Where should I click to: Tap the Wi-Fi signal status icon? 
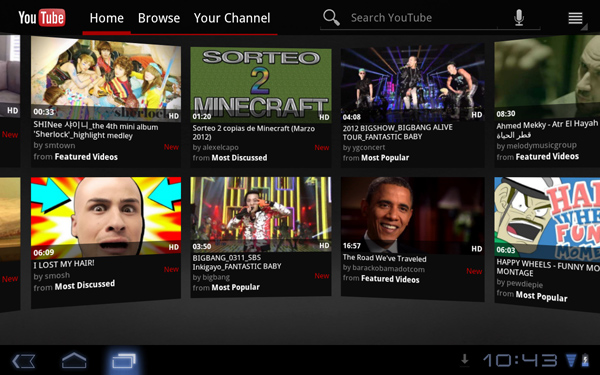pyautogui.click(x=571, y=360)
